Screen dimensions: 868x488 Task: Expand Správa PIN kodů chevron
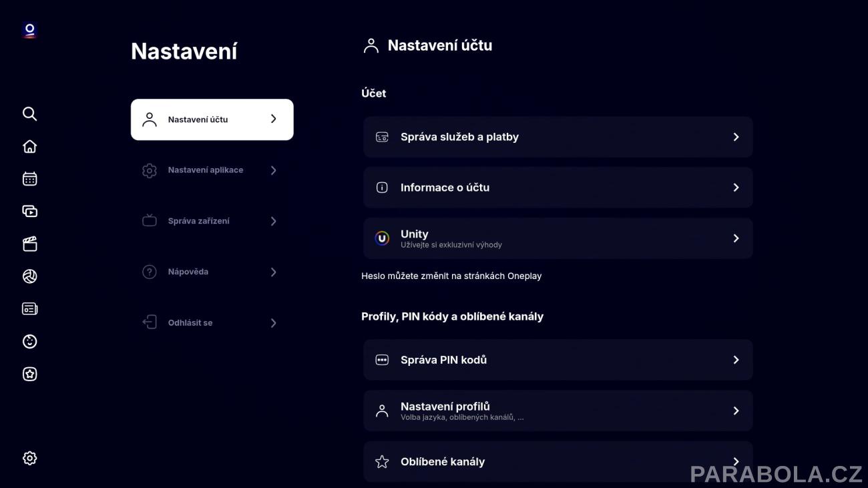click(736, 360)
